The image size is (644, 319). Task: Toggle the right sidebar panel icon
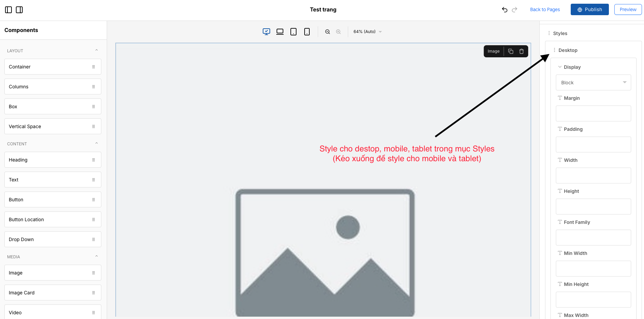click(x=19, y=10)
